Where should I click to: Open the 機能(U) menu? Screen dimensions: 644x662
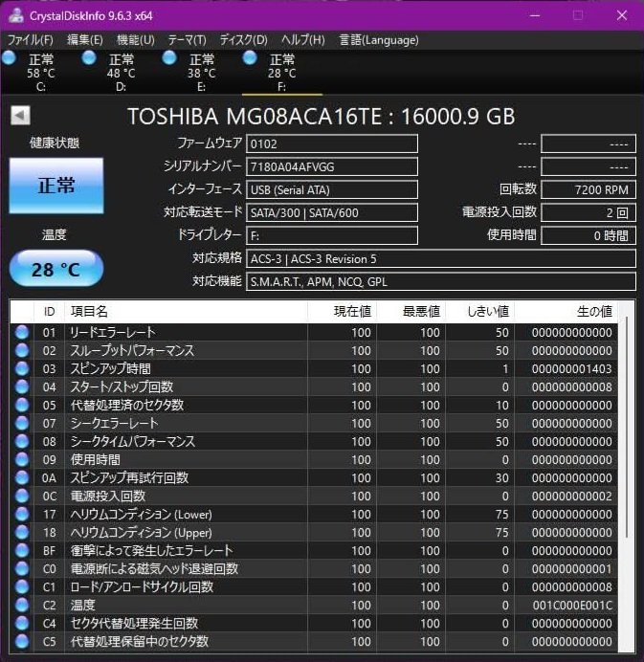[135, 40]
